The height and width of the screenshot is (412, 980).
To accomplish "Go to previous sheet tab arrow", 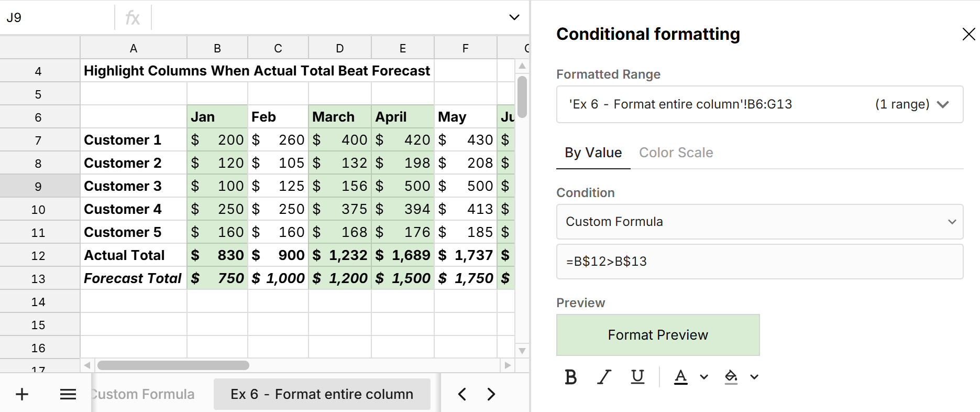I will [x=462, y=394].
